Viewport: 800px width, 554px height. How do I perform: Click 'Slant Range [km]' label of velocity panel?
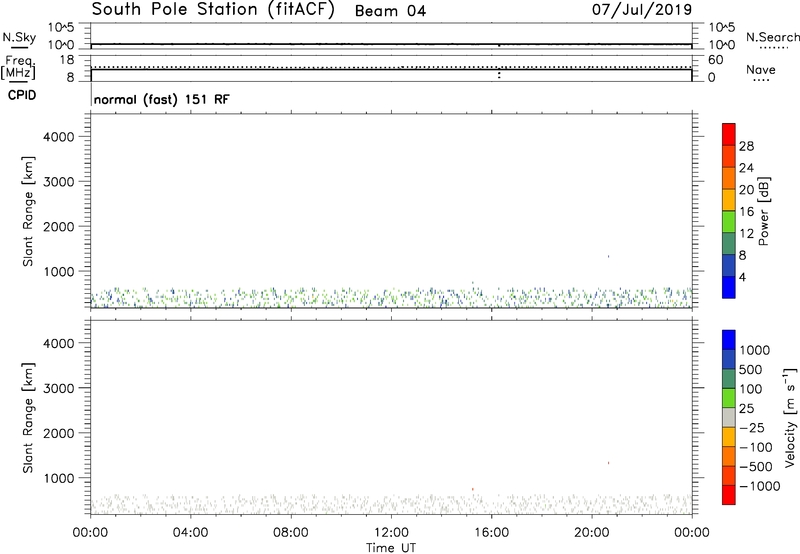tap(28, 418)
